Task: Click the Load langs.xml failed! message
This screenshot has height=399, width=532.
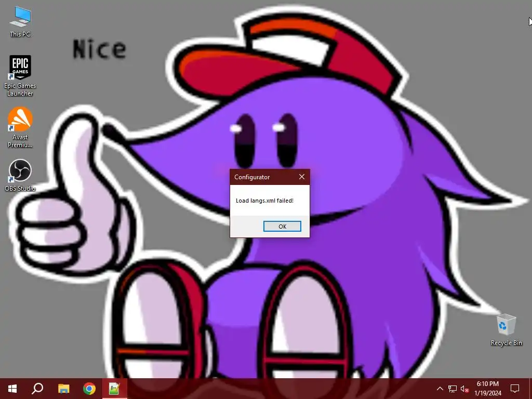Action: [264, 201]
